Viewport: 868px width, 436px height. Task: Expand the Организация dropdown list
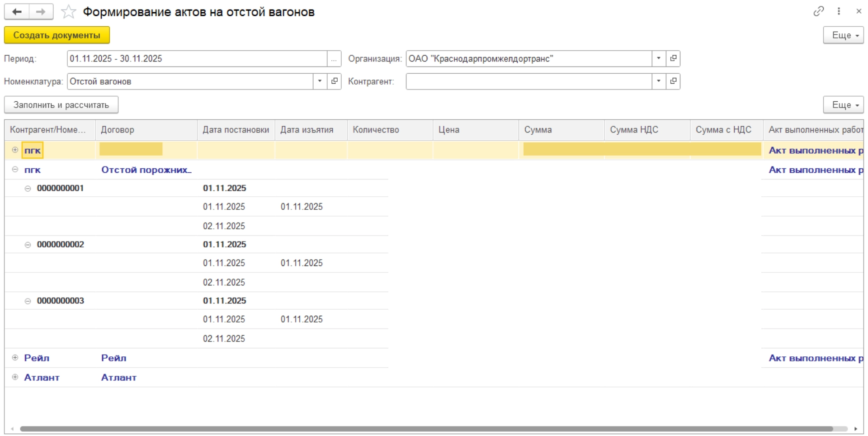pyautogui.click(x=659, y=58)
